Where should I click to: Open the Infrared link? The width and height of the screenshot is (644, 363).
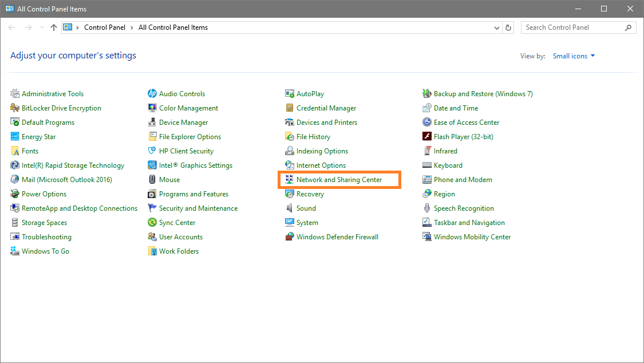pos(445,151)
